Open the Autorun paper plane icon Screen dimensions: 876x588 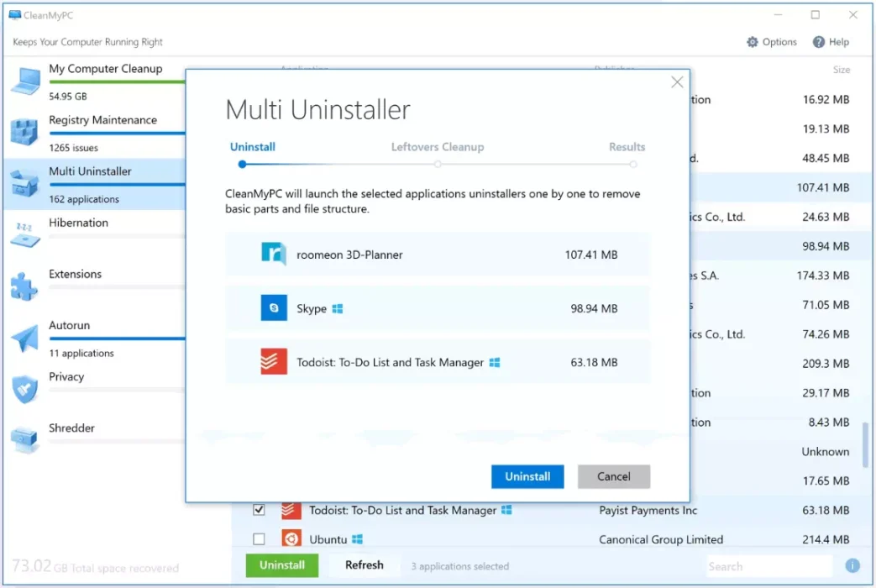point(24,338)
